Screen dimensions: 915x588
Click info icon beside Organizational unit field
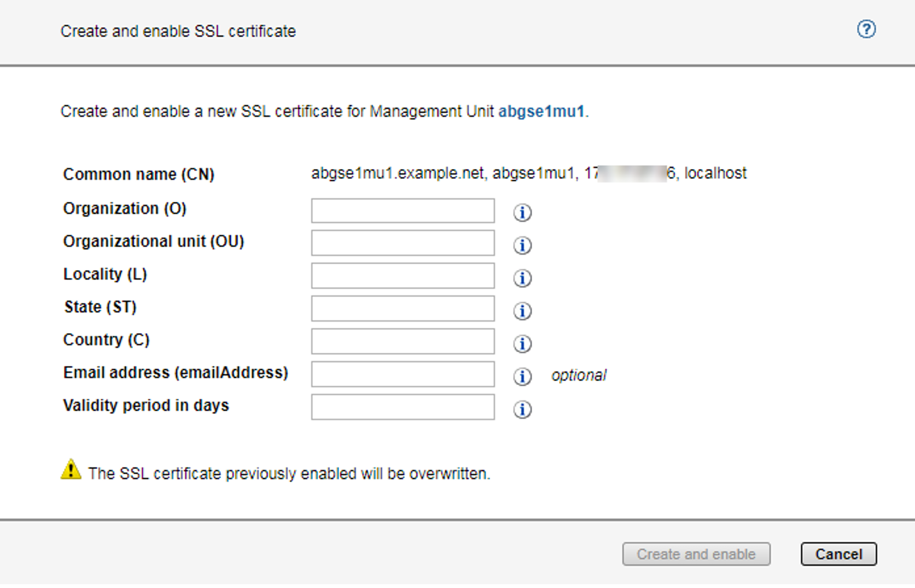(522, 245)
